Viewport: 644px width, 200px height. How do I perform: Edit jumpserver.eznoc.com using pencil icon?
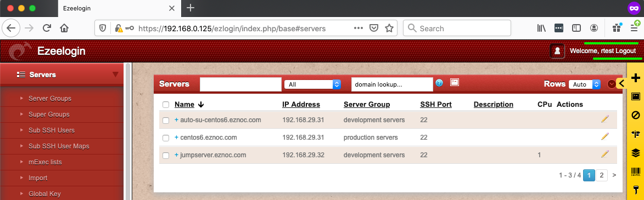(604, 154)
